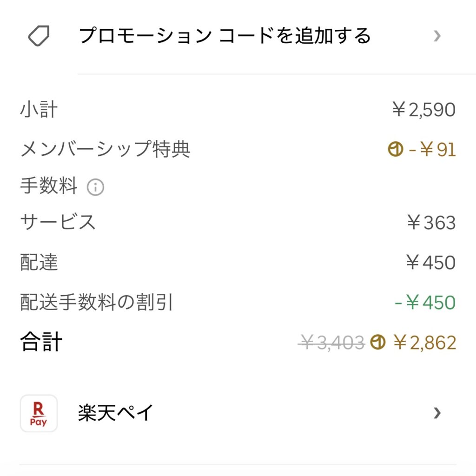Click the green -¥450 discount amount

425,303
